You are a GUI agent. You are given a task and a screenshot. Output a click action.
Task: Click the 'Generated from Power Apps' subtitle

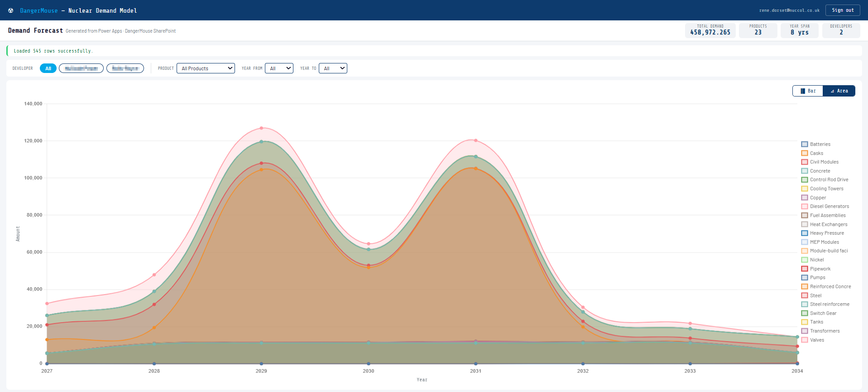tap(120, 31)
